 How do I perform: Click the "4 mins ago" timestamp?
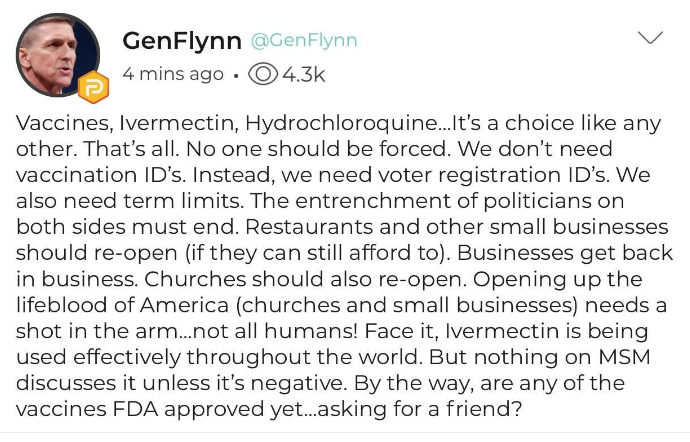tap(172, 75)
